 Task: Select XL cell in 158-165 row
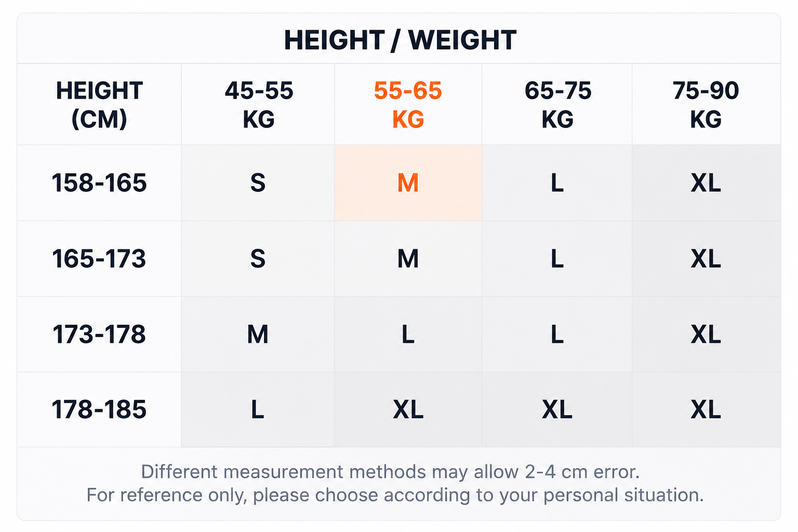[706, 183]
